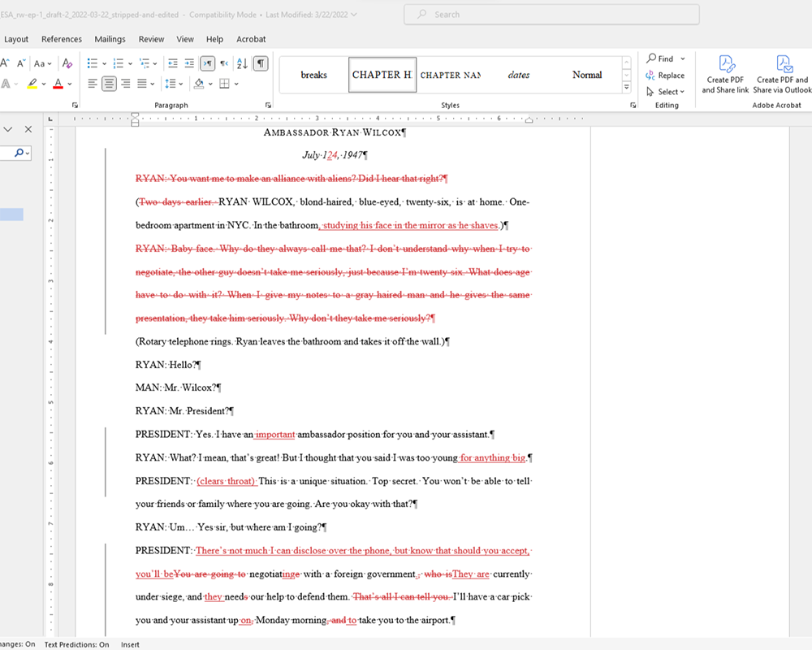Image resolution: width=812 pixels, height=650 pixels.
Task: Toggle center alignment
Action: coord(109,84)
